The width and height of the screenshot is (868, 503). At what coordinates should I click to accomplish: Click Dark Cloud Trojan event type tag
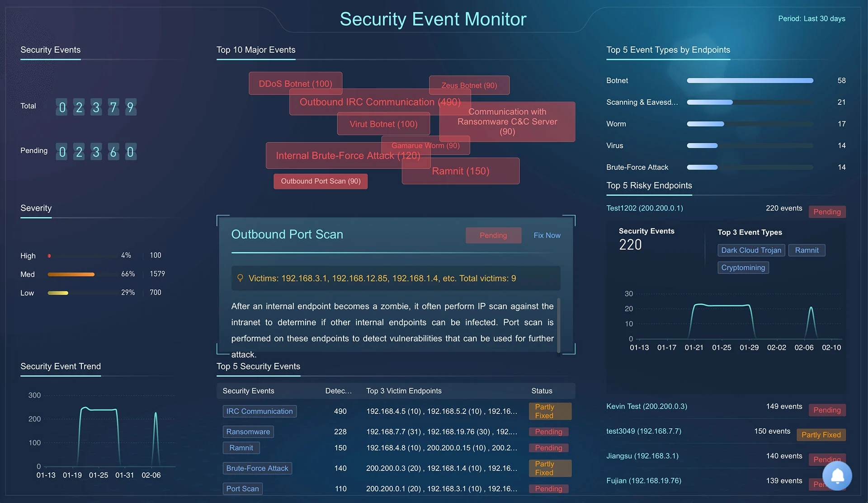point(750,250)
